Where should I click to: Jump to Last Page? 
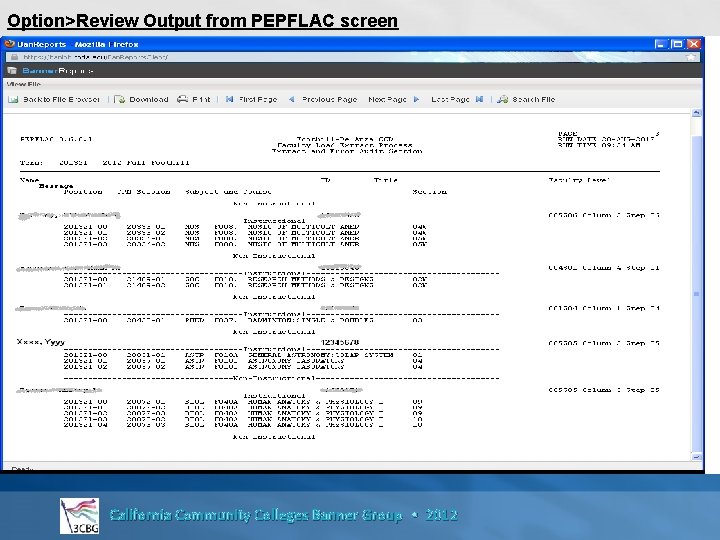click(457, 99)
